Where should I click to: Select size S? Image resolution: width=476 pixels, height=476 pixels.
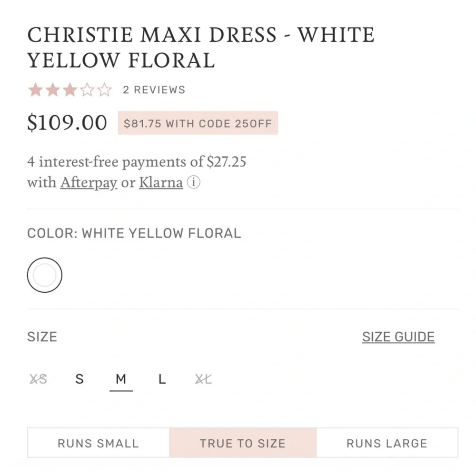79,379
